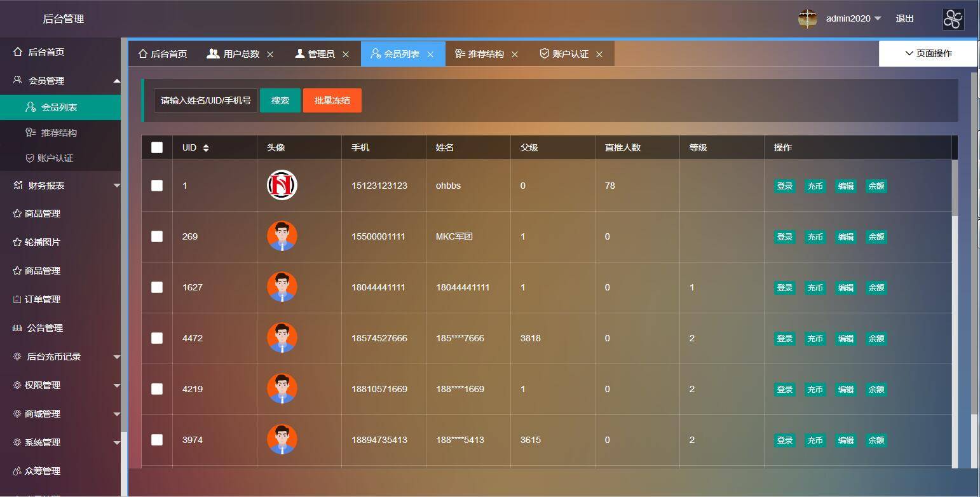Open the 页面操作 dropdown

928,53
